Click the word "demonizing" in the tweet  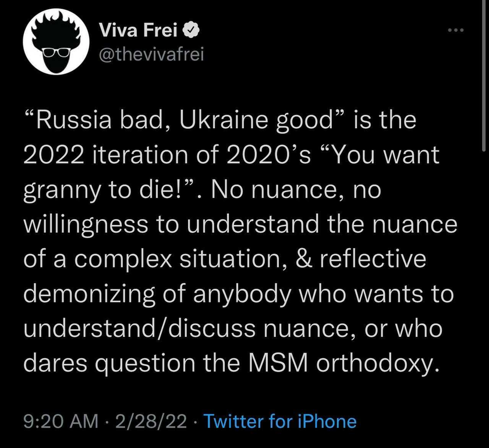89,294
